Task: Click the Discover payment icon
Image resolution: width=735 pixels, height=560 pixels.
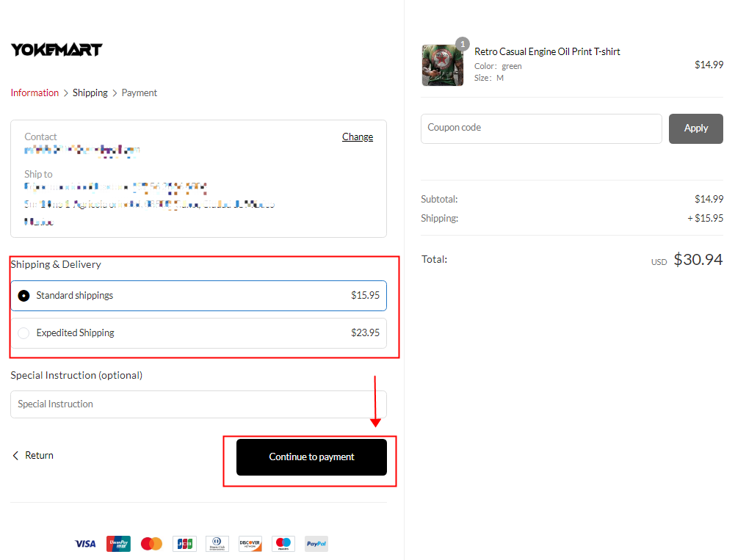Action: click(250, 544)
